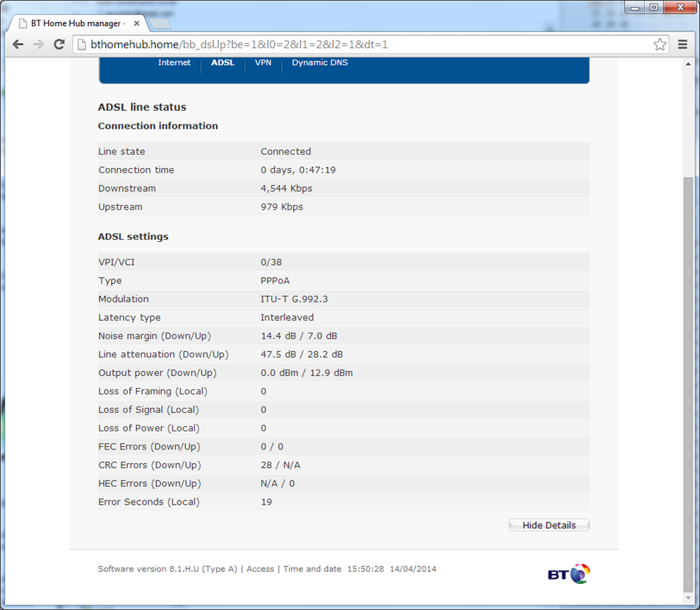Go back to the previous page
Screen dimensions: 700x610
pyautogui.click(x=18, y=45)
